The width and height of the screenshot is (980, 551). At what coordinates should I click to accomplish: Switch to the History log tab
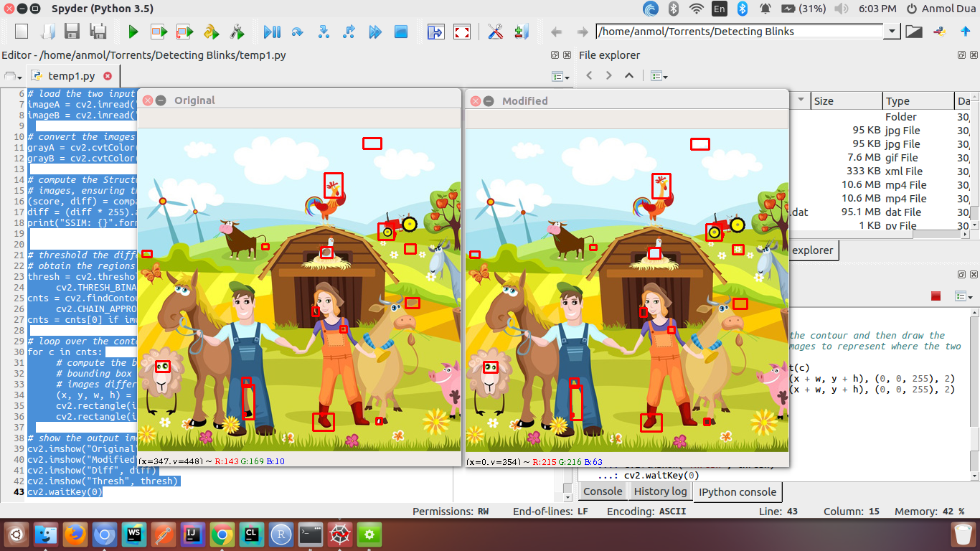(659, 491)
